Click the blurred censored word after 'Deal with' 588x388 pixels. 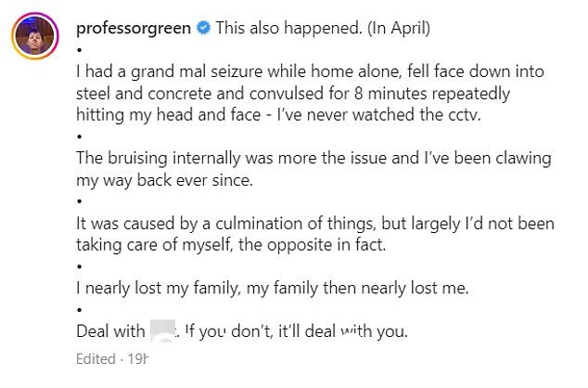point(162,330)
